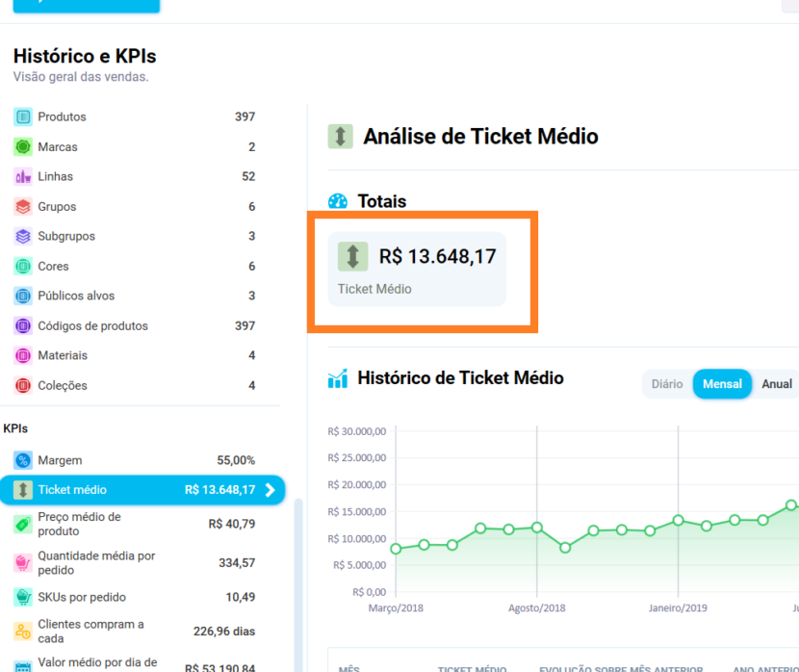
Task: Open the Linhas bar-chart icon
Action: (x=21, y=176)
